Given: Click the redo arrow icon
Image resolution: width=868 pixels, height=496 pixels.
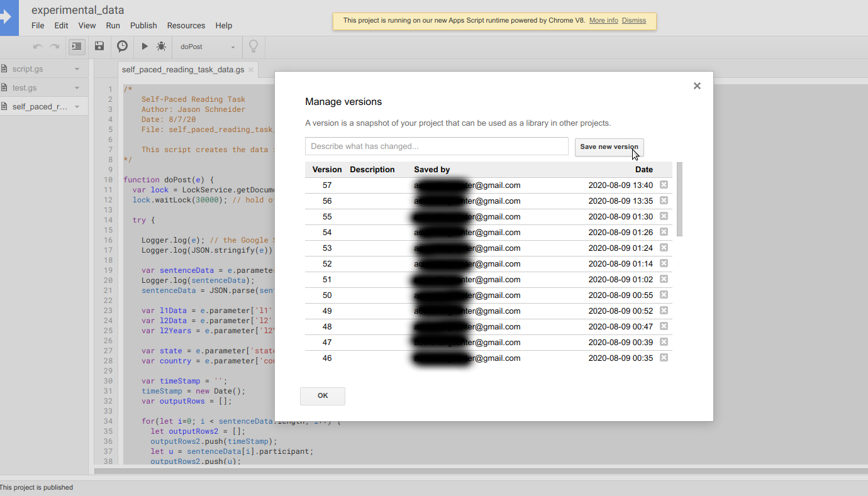Looking at the screenshot, I should (x=55, y=47).
